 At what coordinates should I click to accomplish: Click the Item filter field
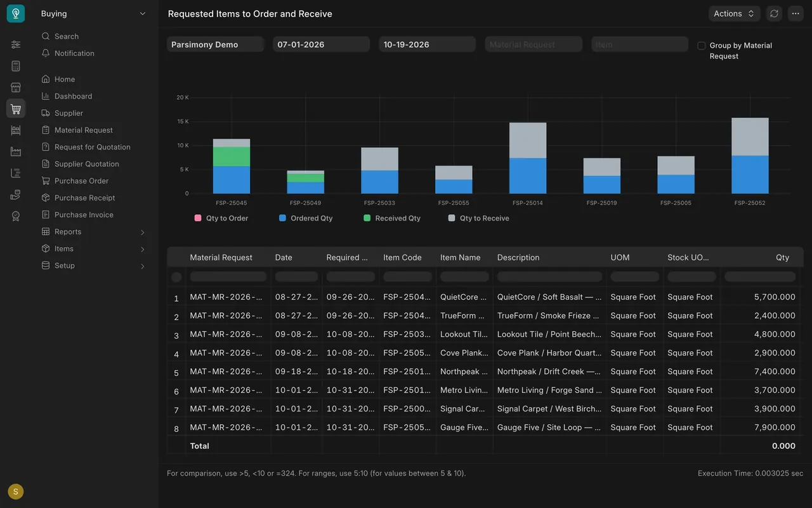coord(640,44)
